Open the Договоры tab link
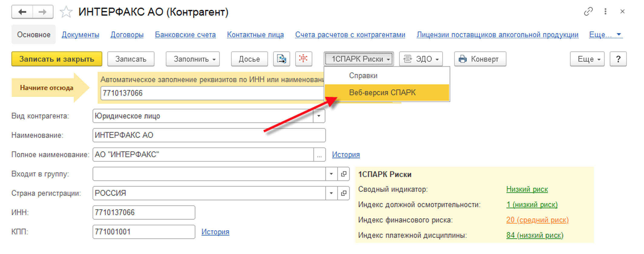This screenshot has height=254, width=644. (127, 35)
